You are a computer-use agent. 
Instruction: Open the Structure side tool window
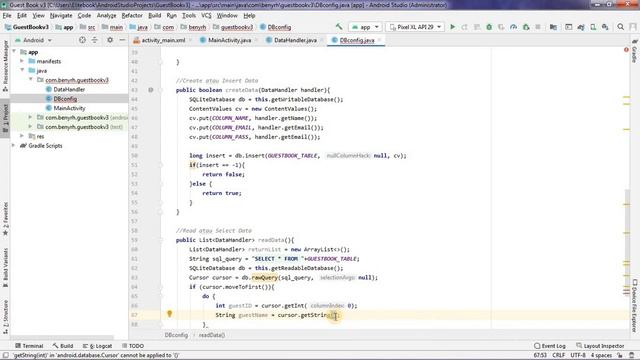pyautogui.click(x=5, y=317)
